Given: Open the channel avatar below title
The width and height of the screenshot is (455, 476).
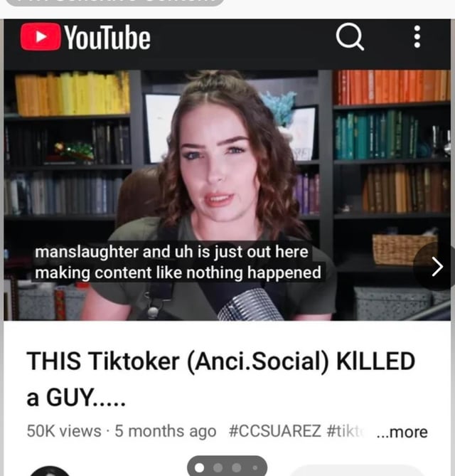Looking at the screenshot, I should click(x=50, y=471).
